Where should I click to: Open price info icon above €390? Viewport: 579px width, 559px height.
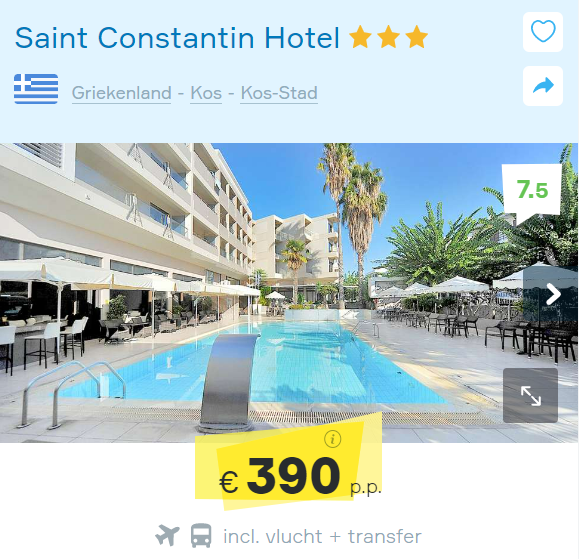[333, 439]
